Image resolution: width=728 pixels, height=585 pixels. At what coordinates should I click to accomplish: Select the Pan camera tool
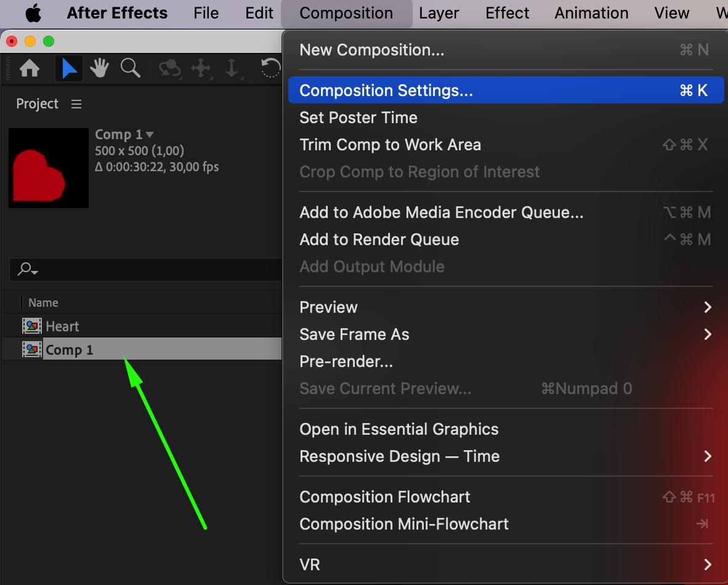201,69
